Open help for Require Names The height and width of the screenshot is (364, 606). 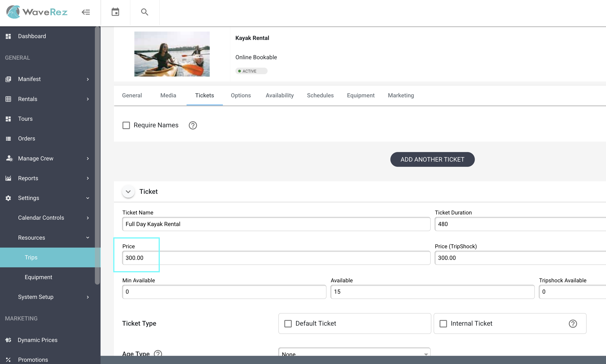(x=193, y=125)
